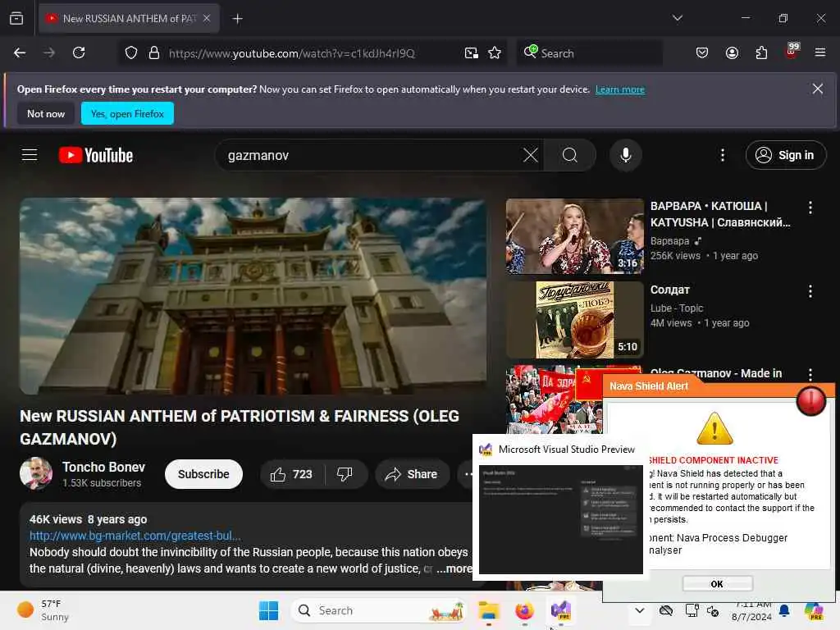The width and height of the screenshot is (840, 630).
Task: Search with voice microphone button
Action: click(x=625, y=155)
